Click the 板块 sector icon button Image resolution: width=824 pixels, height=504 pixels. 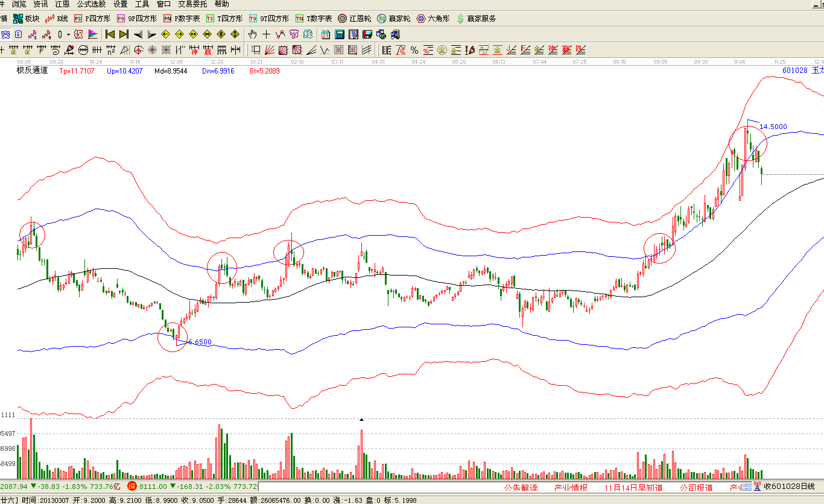[x=27, y=19]
